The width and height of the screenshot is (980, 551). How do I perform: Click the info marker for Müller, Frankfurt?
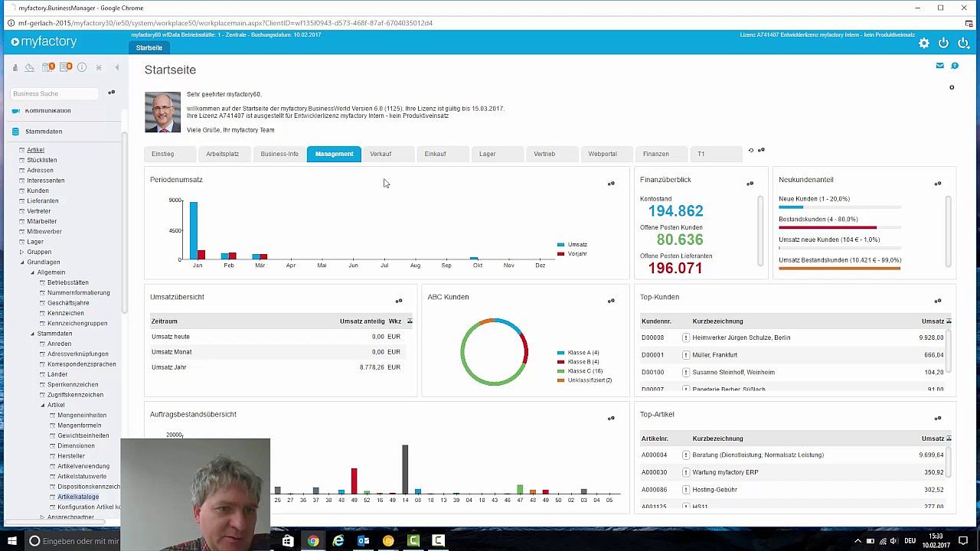(x=686, y=355)
